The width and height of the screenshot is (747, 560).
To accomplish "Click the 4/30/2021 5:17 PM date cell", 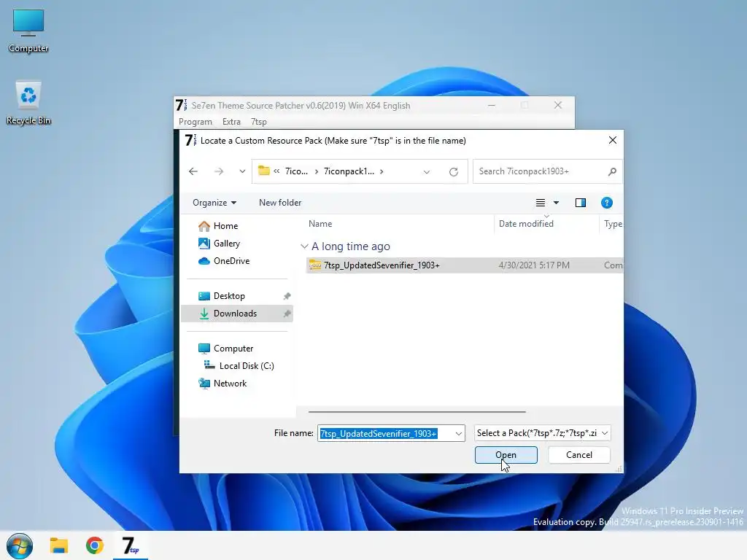I will coord(533,265).
